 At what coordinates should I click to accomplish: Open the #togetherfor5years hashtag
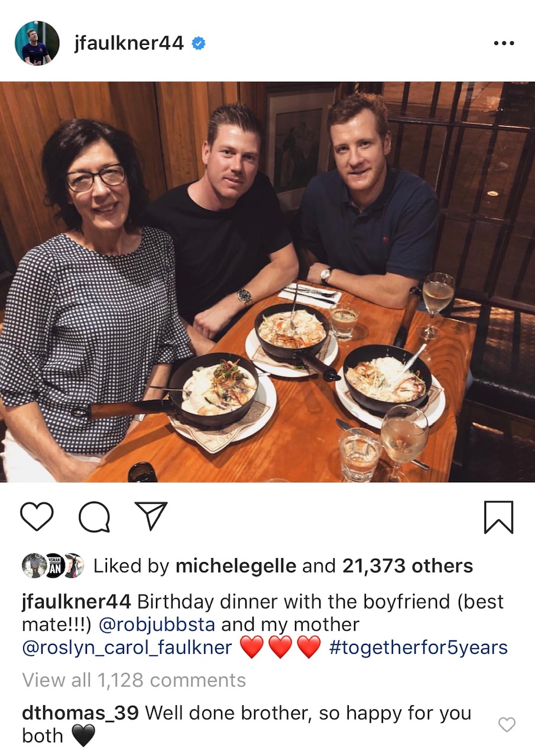click(418, 647)
